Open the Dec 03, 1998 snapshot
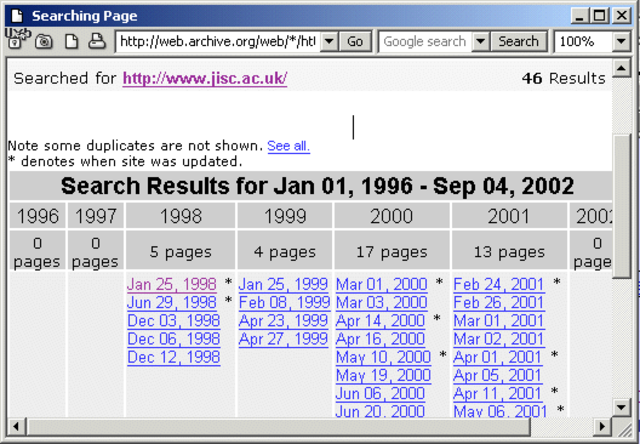This screenshot has height=444, width=640. point(174,321)
